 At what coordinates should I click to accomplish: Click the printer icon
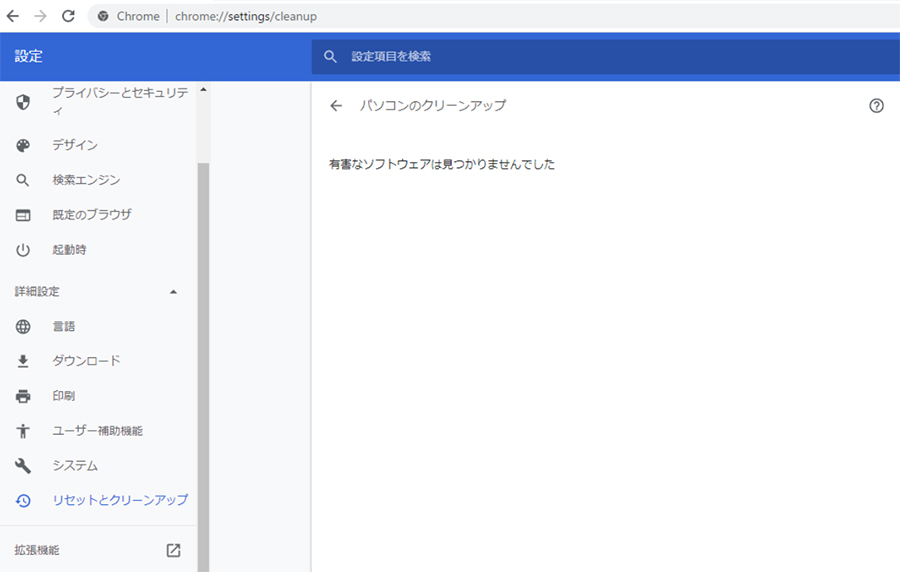[23, 396]
